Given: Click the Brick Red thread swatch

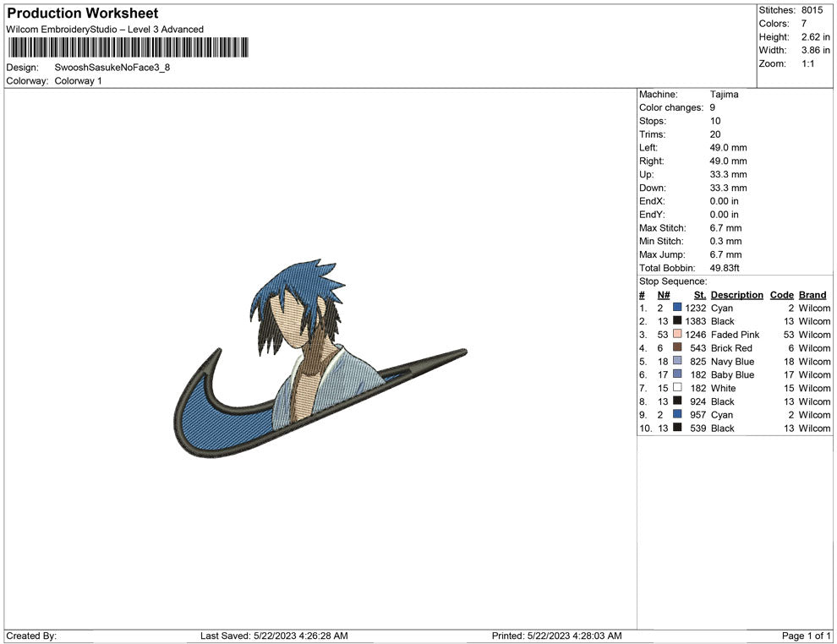Looking at the screenshot, I should point(677,347).
